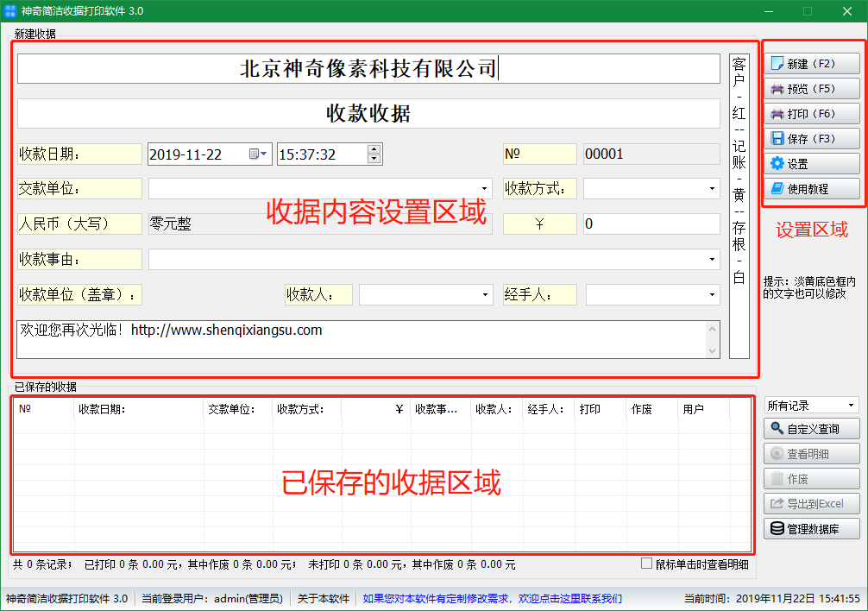The width and height of the screenshot is (868, 611).
Task: Open print preview (预览 F5)
Action: (x=811, y=89)
